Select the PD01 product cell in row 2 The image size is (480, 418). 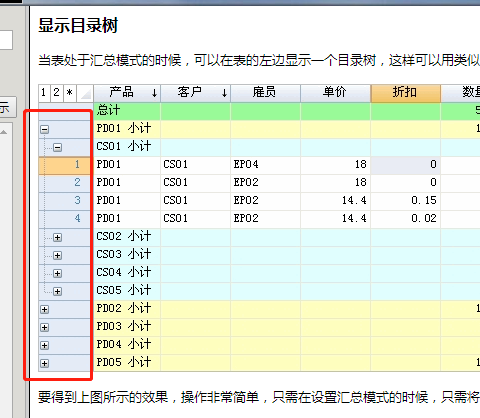click(127, 183)
